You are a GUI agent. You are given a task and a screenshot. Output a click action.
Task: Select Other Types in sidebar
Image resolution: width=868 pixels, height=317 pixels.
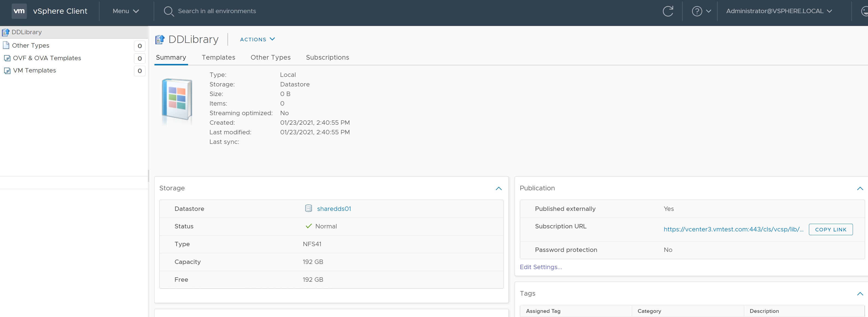pos(31,45)
